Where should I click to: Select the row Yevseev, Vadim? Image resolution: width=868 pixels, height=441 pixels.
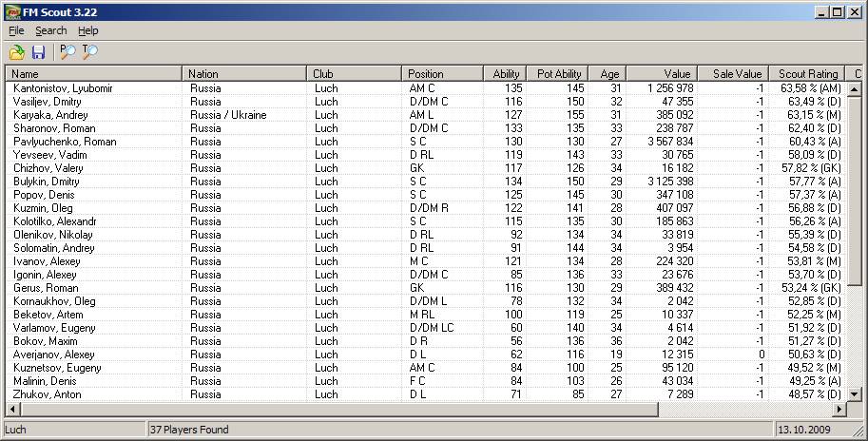pyautogui.click(x=426, y=154)
